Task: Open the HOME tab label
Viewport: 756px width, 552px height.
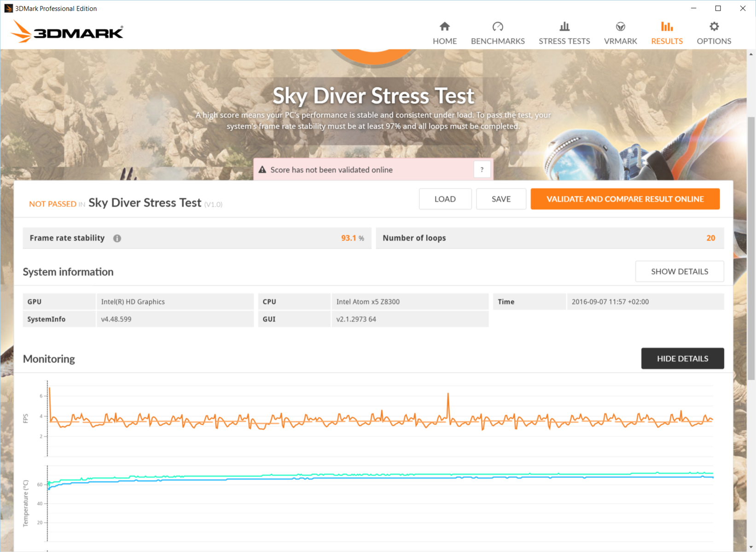Action: (x=445, y=41)
